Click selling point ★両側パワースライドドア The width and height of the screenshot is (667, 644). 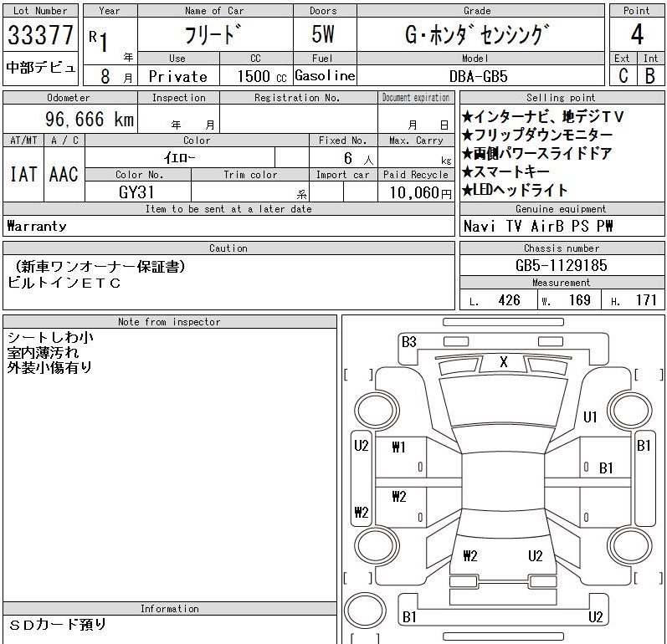[536, 153]
